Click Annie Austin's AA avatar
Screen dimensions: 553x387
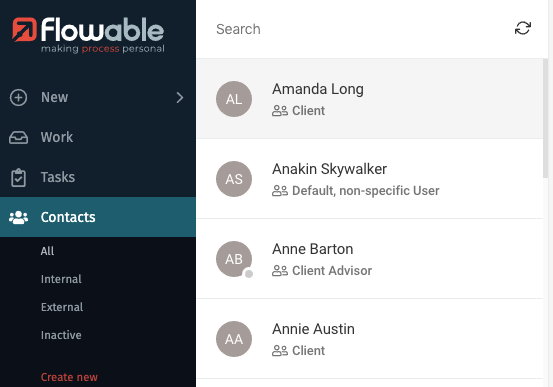234,339
